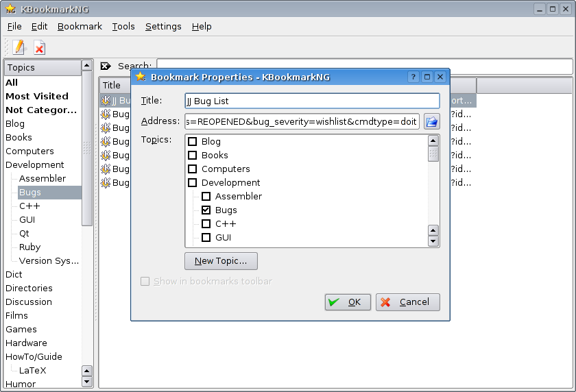Image resolution: width=576 pixels, height=392 pixels.
Task: Uncheck the Bugs topic checkbox
Action: tap(206, 210)
